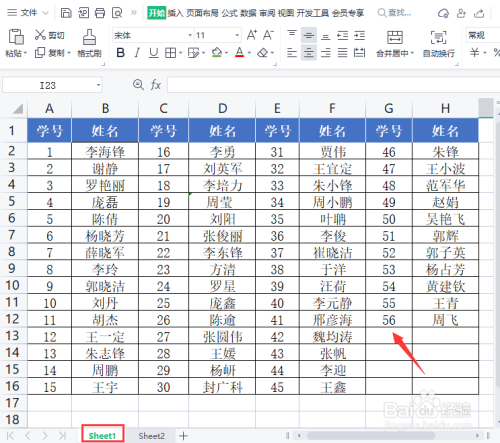Click the distributed alignment icon
This screenshot has height=443, width=500.
(359, 53)
